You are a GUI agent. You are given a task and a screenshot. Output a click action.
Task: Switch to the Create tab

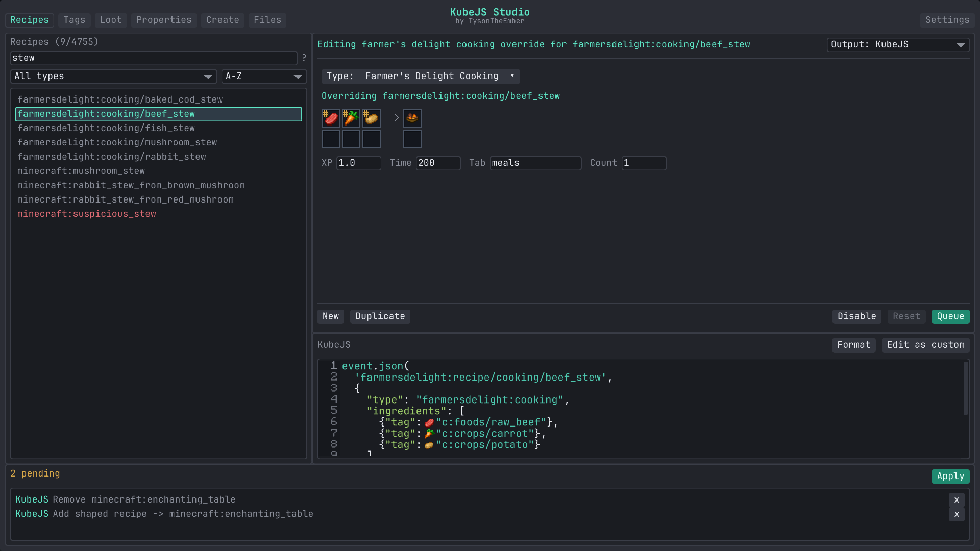tap(223, 20)
